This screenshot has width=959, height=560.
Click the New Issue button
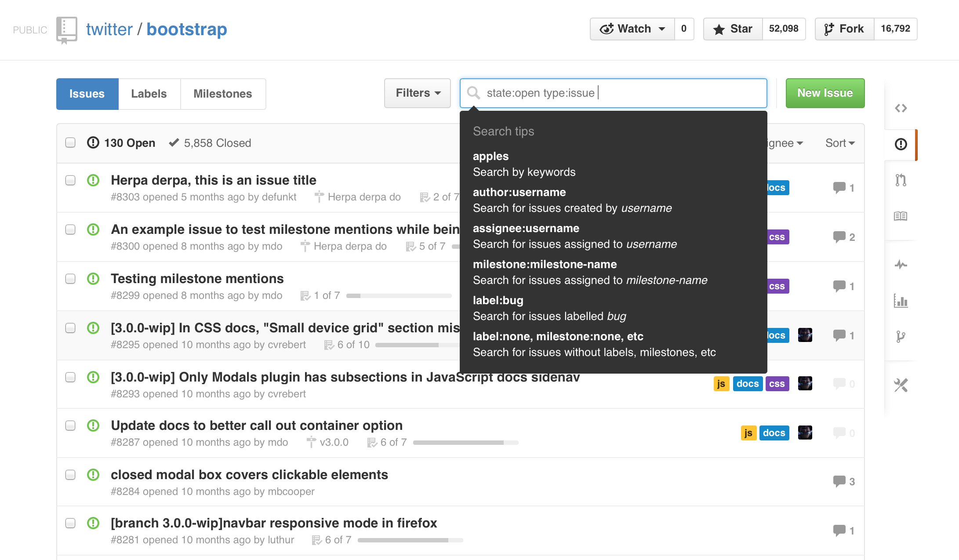(x=825, y=93)
